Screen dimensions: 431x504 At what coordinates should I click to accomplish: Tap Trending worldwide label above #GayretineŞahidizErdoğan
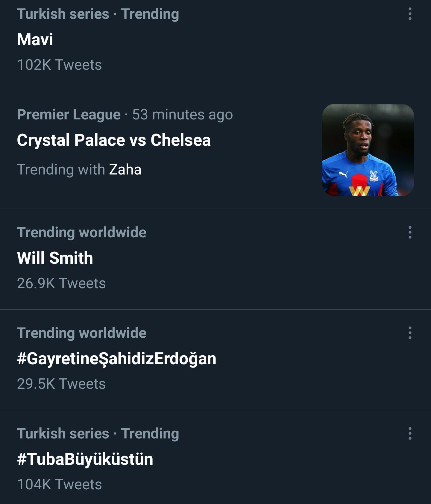pyautogui.click(x=81, y=333)
